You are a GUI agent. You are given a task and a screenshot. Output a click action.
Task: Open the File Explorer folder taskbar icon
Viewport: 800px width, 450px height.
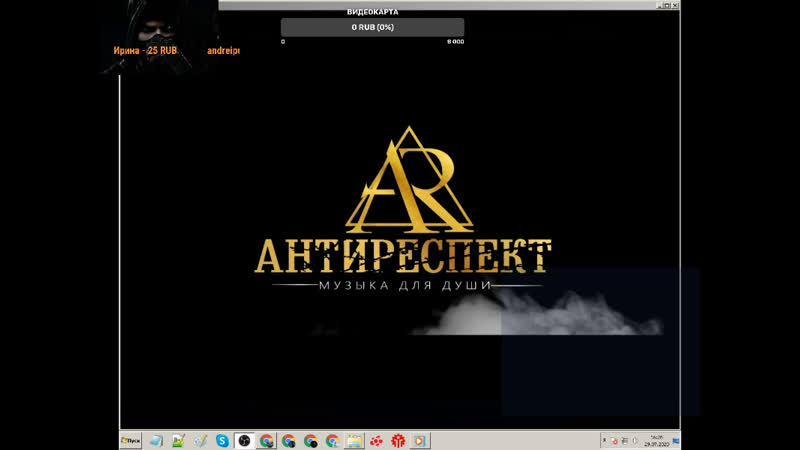[x=354, y=440]
